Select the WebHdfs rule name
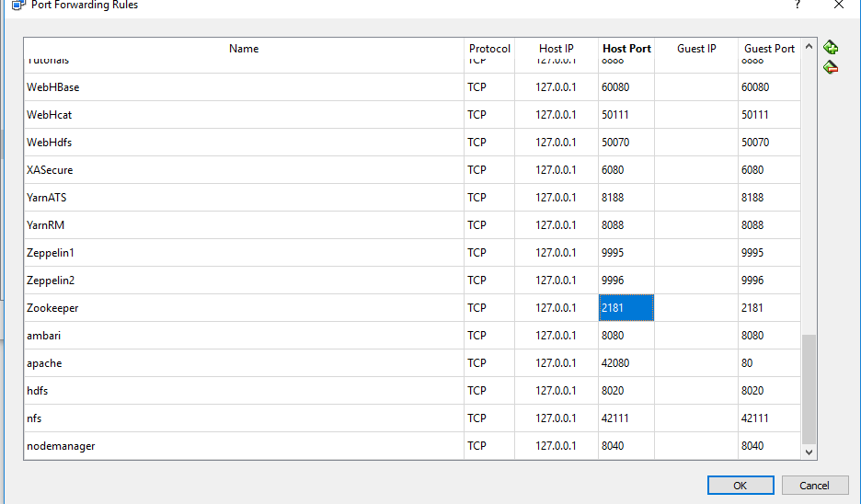This screenshot has height=504, width=861. coord(50,143)
